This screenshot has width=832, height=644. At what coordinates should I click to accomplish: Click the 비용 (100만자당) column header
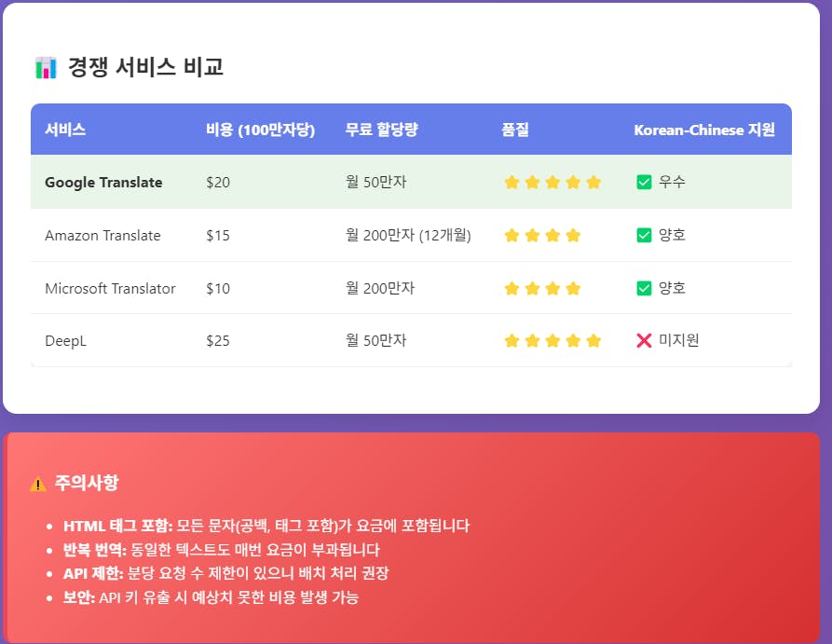(x=261, y=130)
